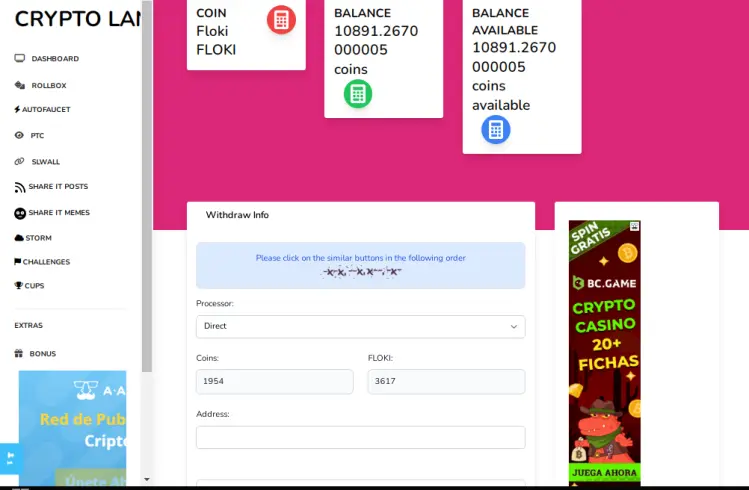
Task: Click the A-Ads Red de Publicidad banner
Action: tap(73, 427)
